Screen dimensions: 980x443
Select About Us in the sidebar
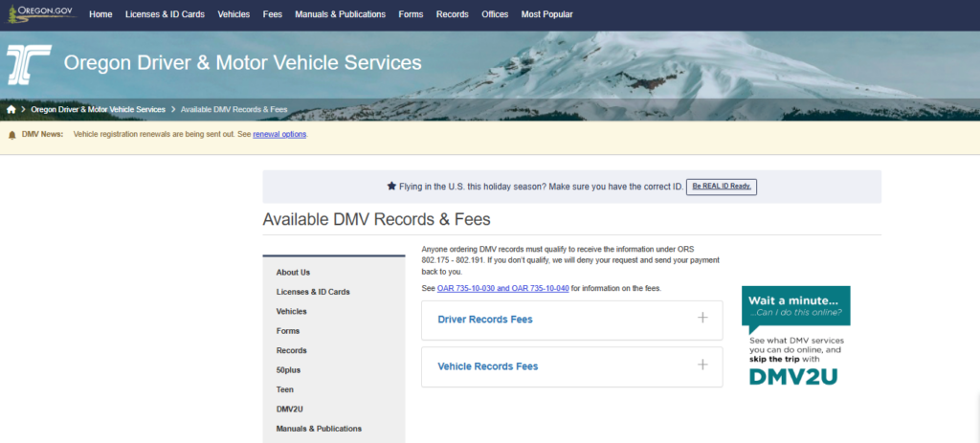pos(293,273)
